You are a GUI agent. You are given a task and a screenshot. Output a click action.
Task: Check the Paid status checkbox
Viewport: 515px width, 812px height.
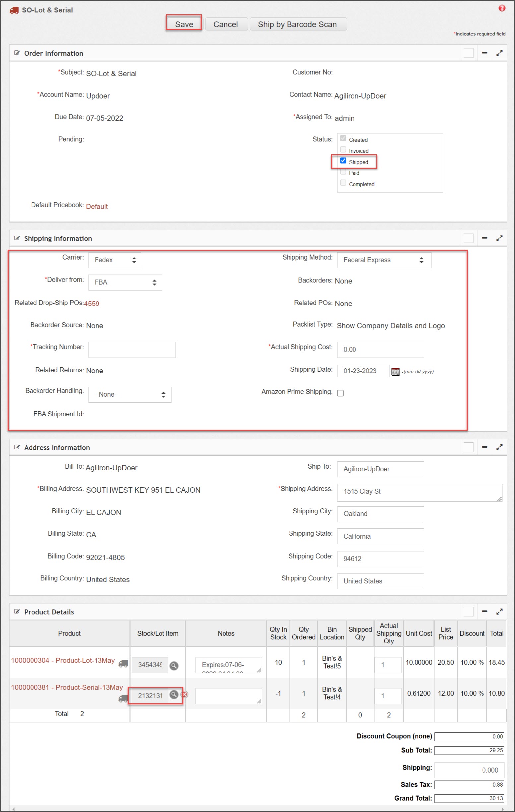pyautogui.click(x=343, y=171)
